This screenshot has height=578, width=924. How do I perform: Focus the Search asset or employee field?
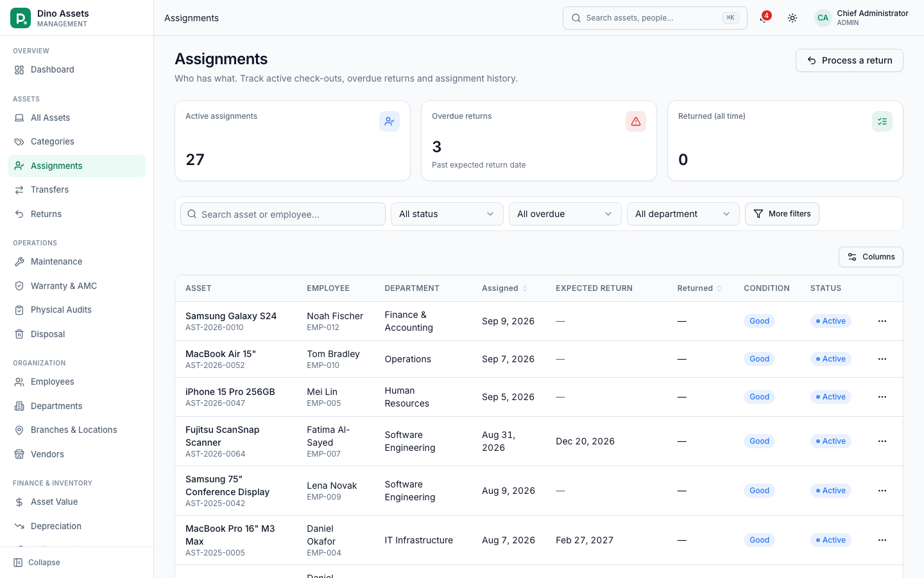tap(283, 214)
